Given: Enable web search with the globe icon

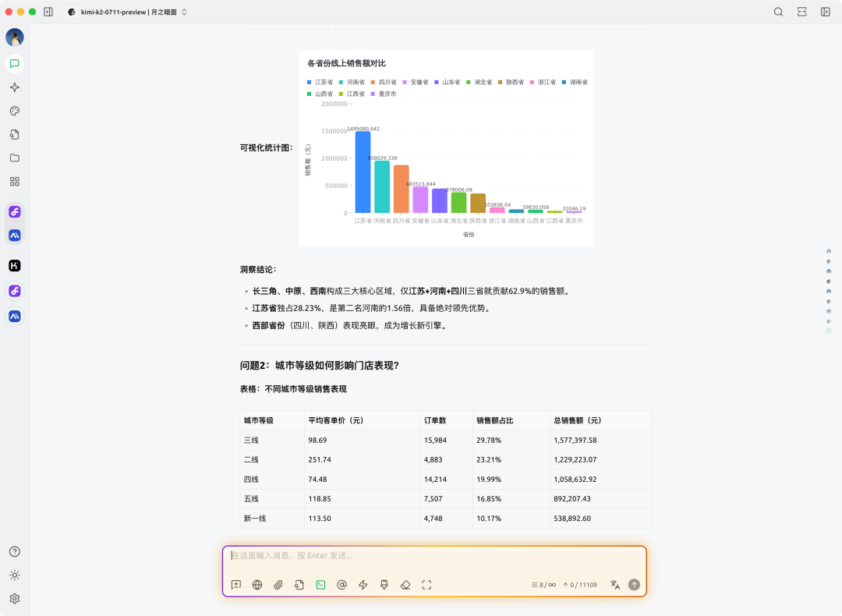Looking at the screenshot, I should click(x=257, y=584).
